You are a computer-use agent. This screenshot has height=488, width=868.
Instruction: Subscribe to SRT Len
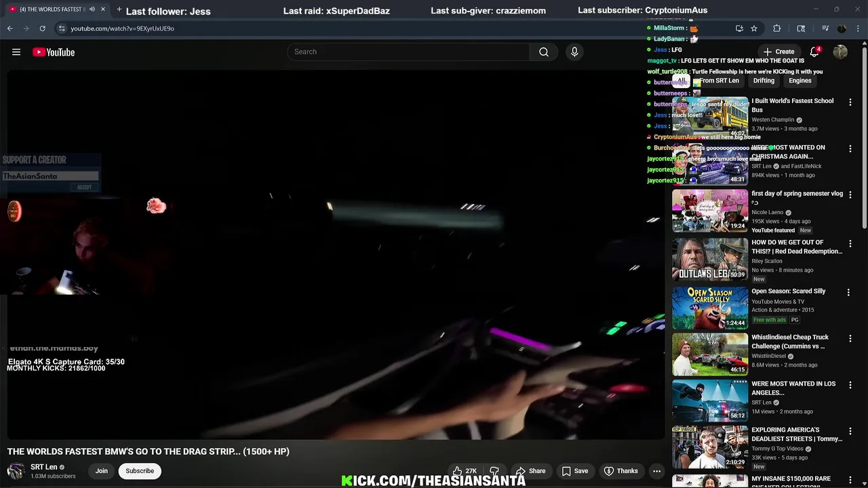140,471
